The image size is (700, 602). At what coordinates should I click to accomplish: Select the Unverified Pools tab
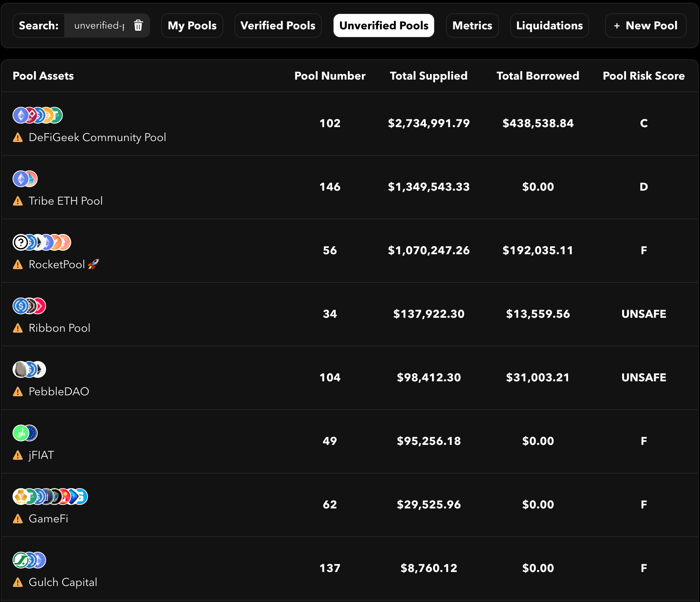pos(383,25)
